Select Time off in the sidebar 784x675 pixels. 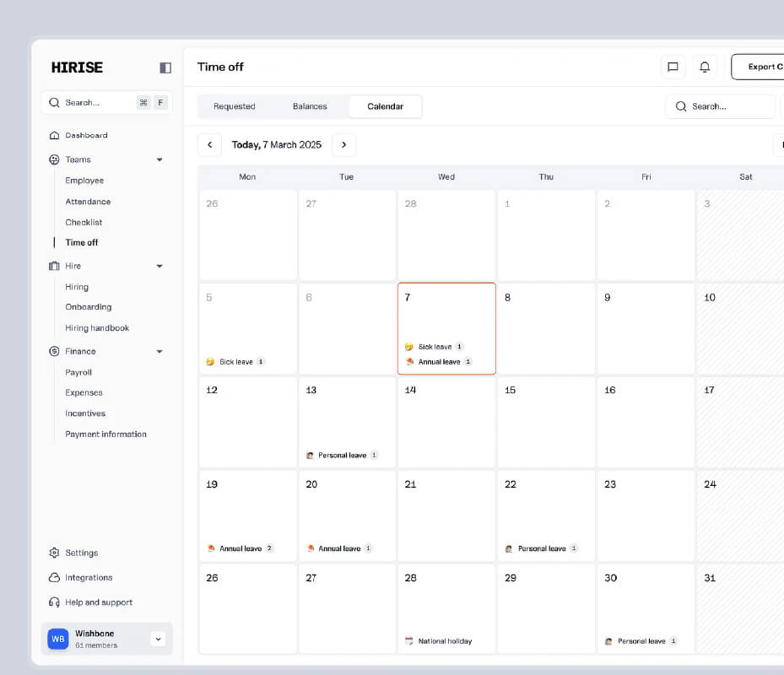coord(82,242)
